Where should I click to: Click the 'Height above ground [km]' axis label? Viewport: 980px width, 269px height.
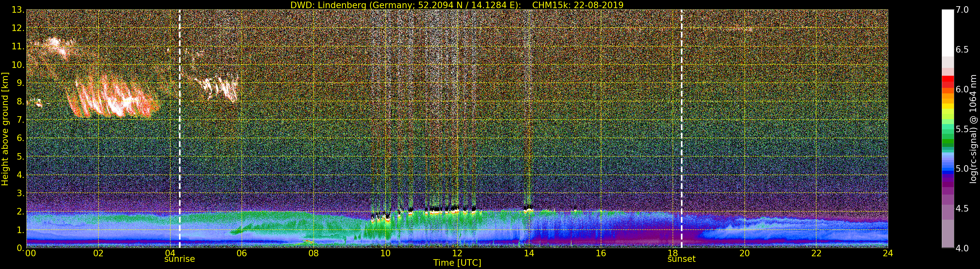click(x=5, y=129)
